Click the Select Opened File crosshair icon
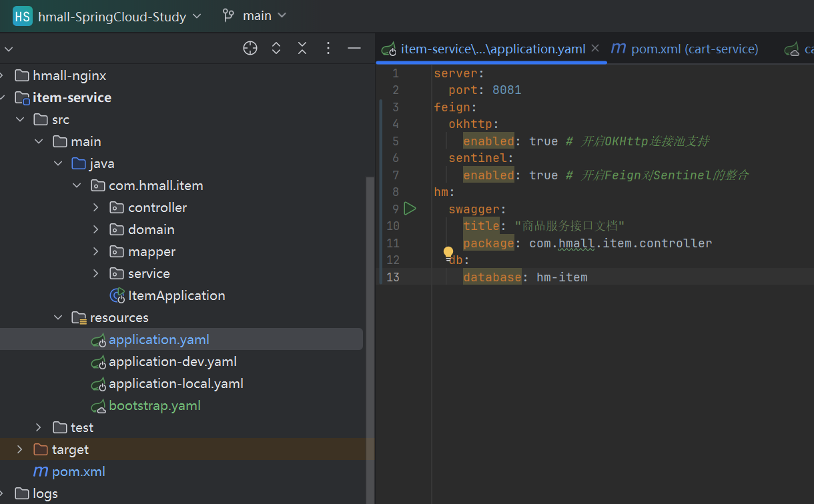 point(250,48)
